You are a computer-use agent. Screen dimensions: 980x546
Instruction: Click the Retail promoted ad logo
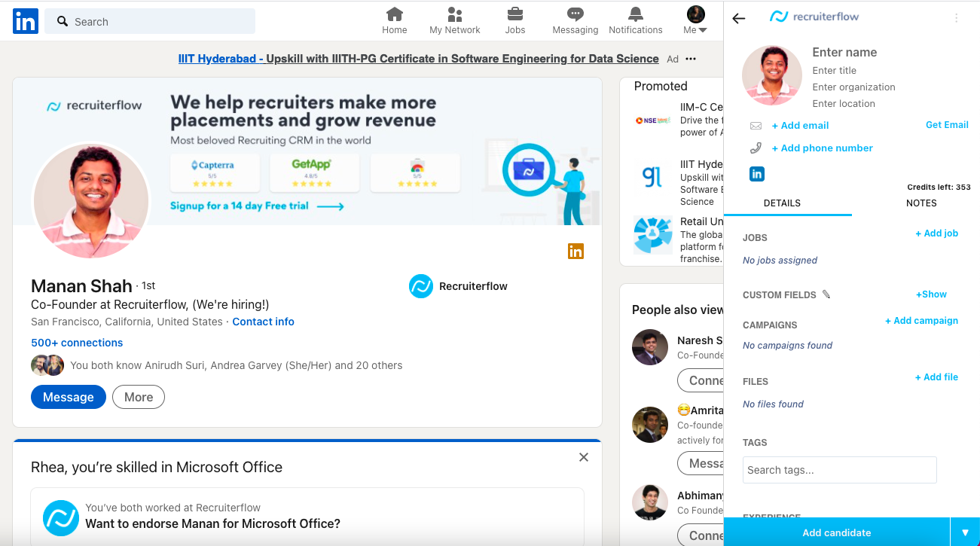coord(652,234)
